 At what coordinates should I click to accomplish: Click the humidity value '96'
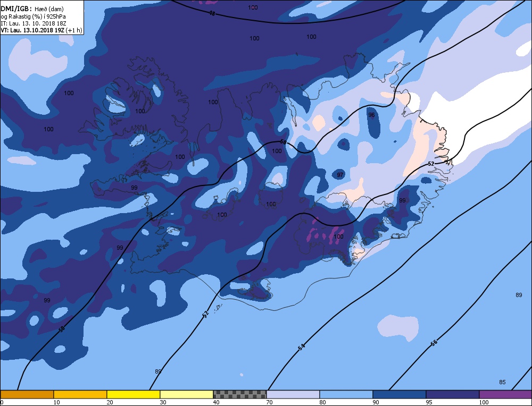tap(371, 115)
